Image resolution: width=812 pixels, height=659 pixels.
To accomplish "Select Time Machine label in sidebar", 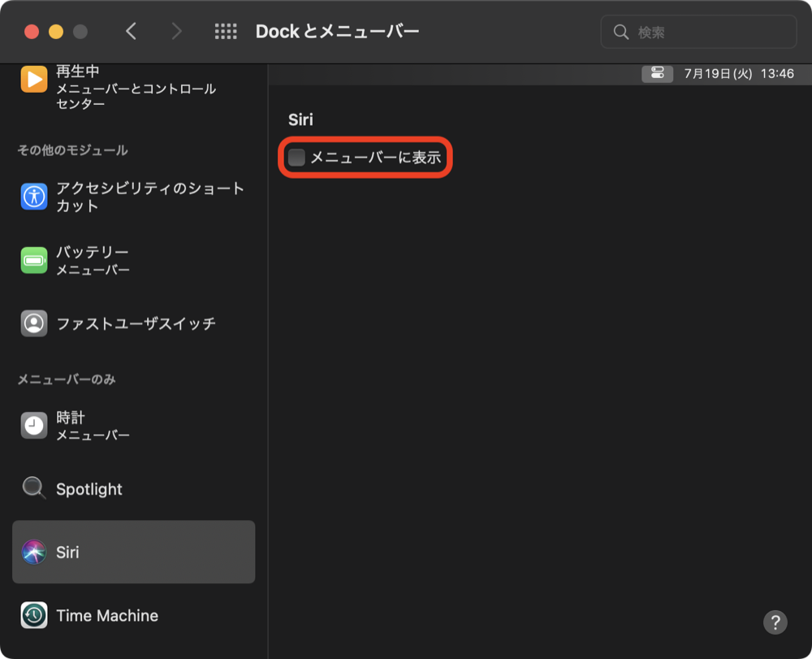I will (107, 615).
